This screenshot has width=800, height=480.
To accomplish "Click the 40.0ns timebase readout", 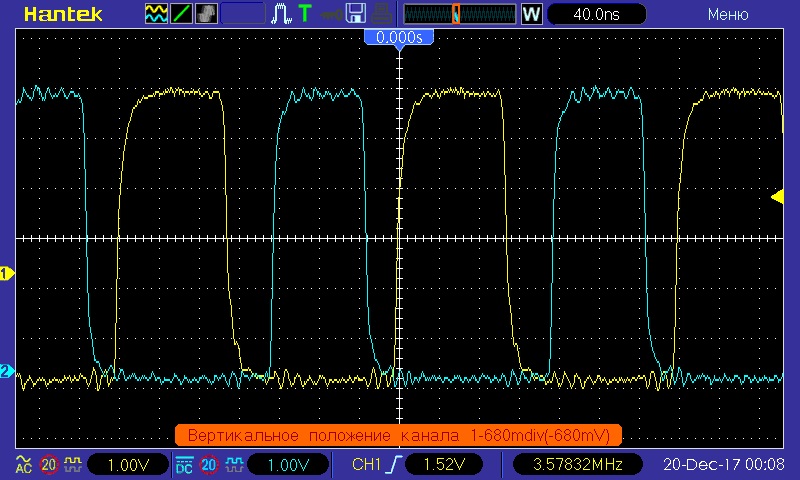I will 596,14.
